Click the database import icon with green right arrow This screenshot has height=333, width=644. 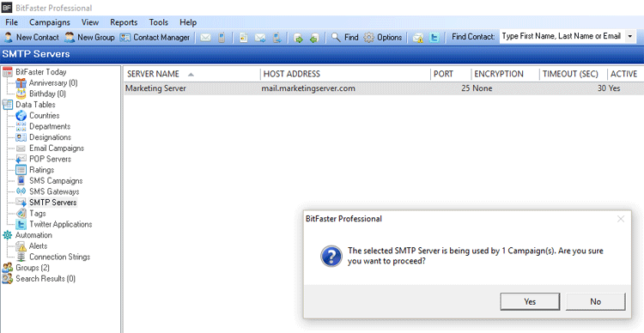(x=298, y=38)
